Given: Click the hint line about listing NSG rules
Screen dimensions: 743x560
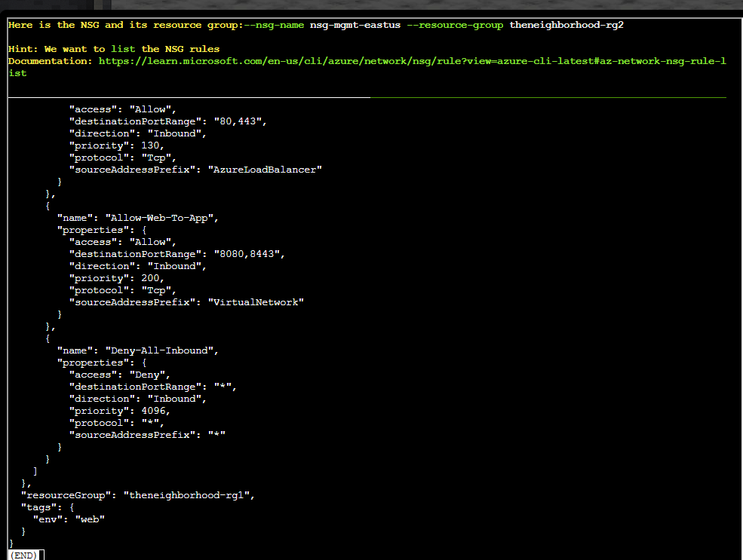Looking at the screenshot, I should (x=114, y=49).
